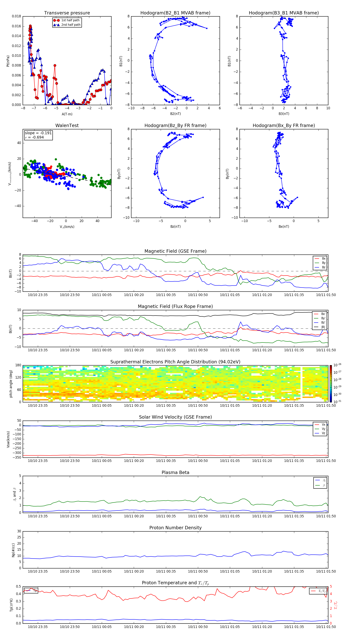Click 'Magnetic Field (GSE Frame)' title

point(175,251)
